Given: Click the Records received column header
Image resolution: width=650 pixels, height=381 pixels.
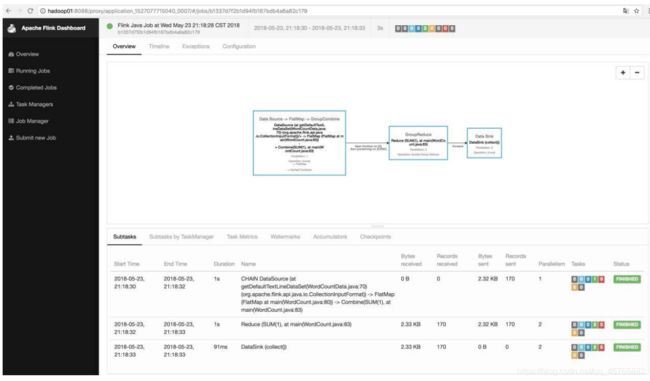Looking at the screenshot, I should pyautogui.click(x=447, y=260).
